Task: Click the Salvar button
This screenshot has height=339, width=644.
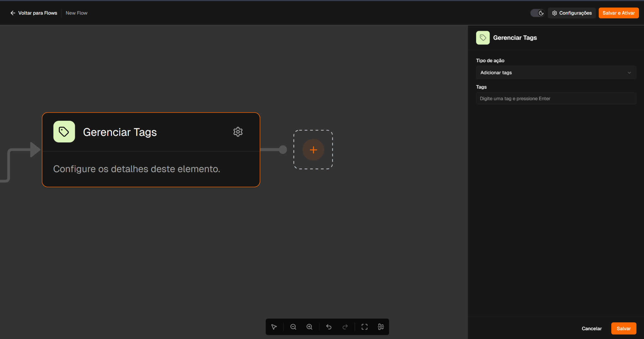Action: [624, 328]
